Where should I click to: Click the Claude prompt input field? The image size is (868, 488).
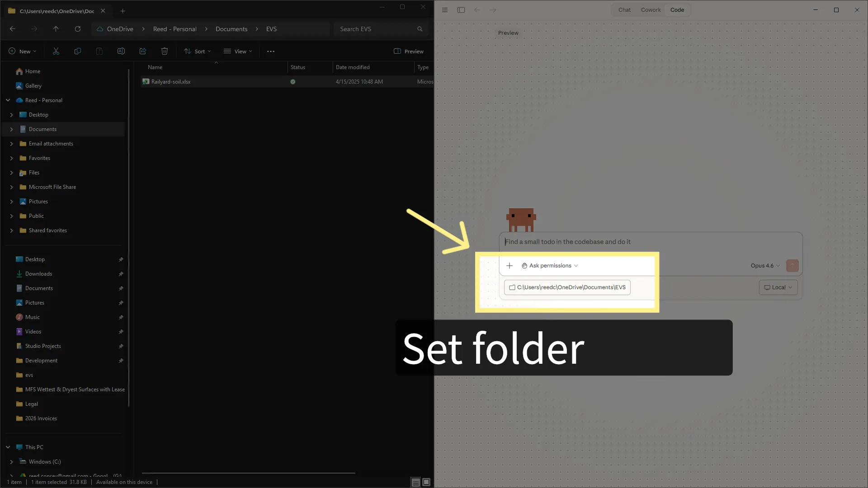tap(651, 242)
